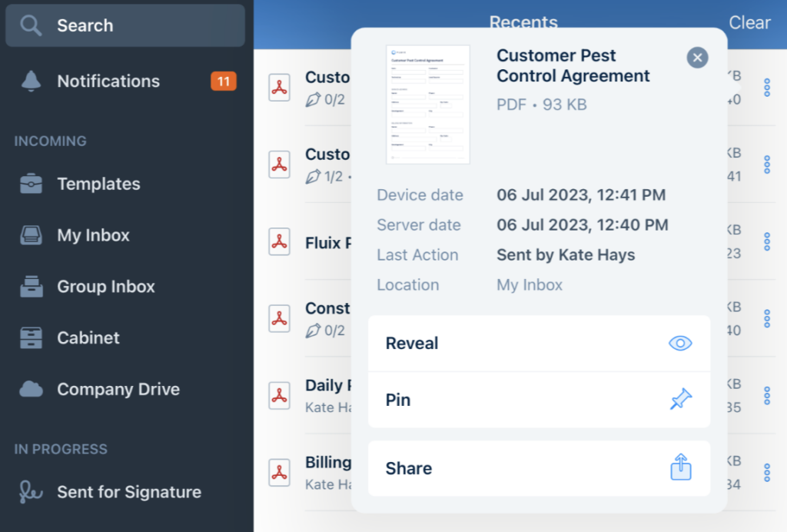
Task: Share the Customer Pest Control Agreement
Action: tap(680, 468)
